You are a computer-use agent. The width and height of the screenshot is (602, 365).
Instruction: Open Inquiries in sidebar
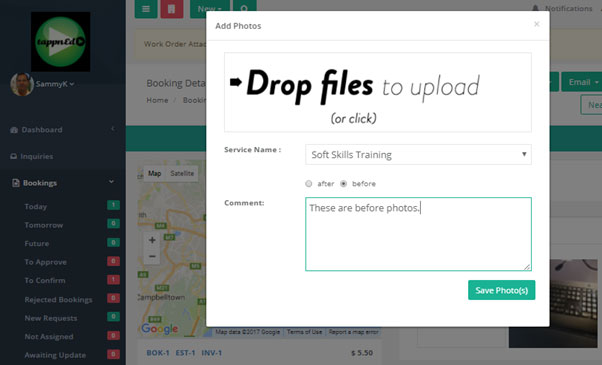tap(37, 156)
